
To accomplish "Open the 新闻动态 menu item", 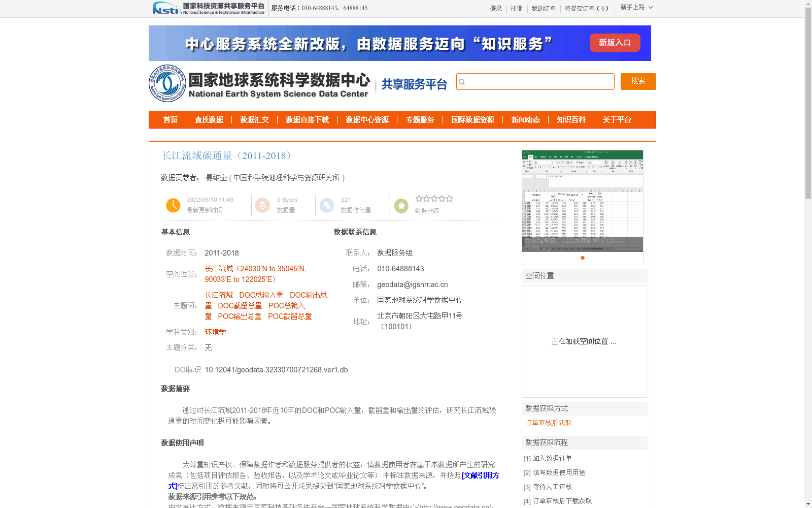I will point(526,120).
